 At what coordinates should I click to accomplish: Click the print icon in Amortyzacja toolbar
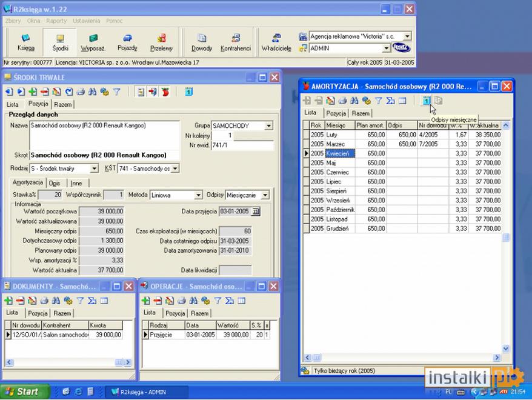(343, 101)
